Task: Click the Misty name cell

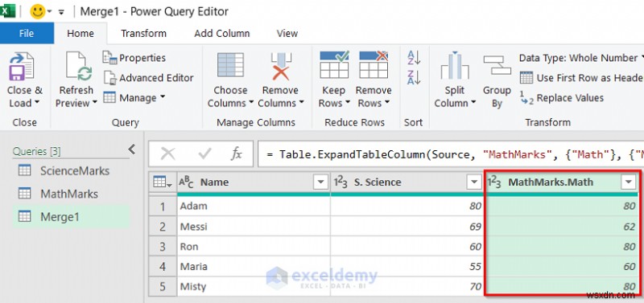Action: point(254,286)
